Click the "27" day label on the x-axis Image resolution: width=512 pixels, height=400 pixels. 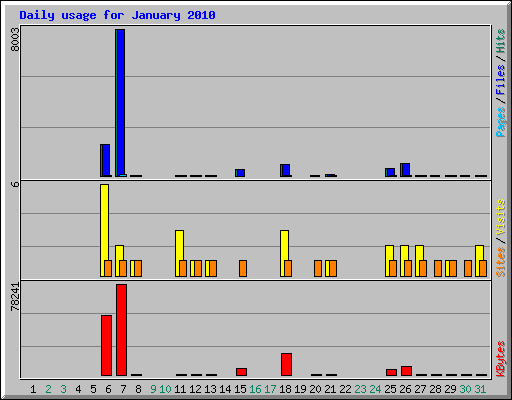click(x=420, y=389)
